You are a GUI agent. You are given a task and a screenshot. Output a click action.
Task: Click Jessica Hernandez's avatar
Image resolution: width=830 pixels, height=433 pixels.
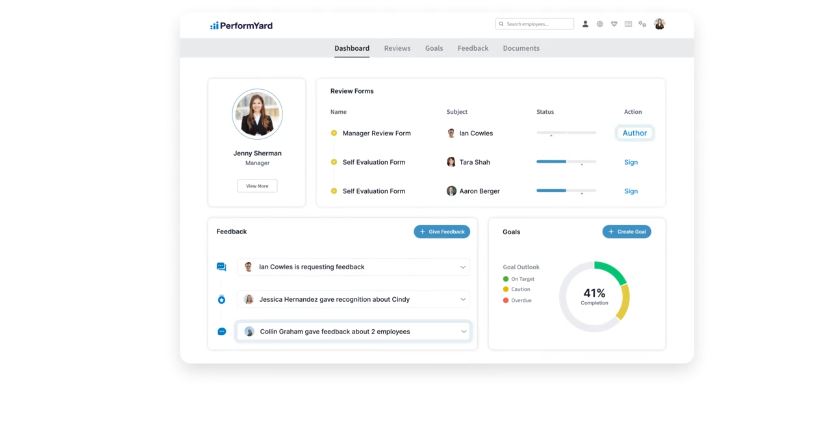coord(248,300)
